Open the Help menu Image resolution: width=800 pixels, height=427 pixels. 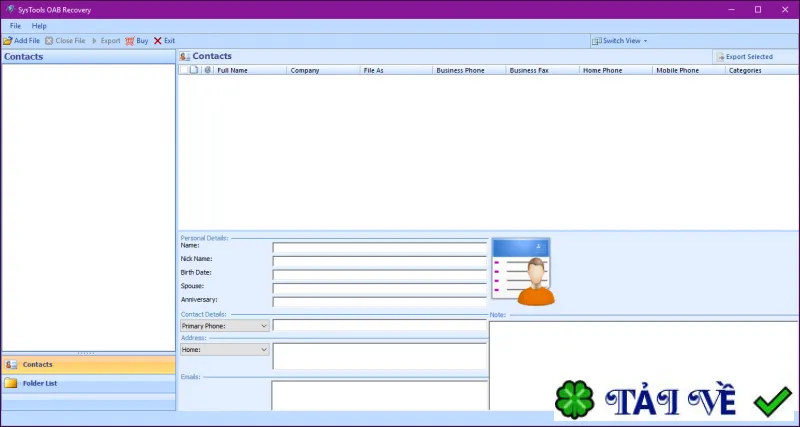coord(39,26)
